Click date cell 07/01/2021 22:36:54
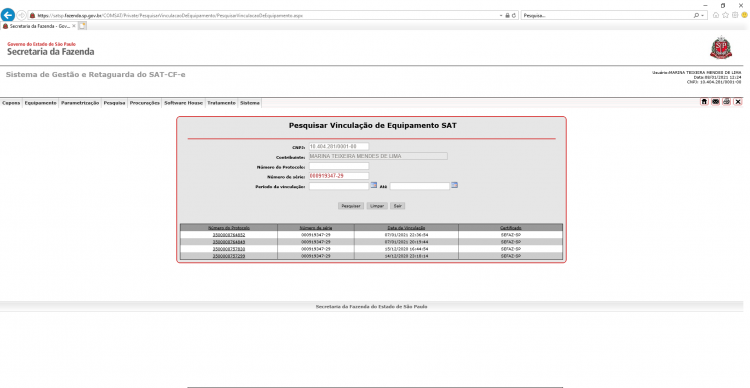Viewport: 750px width, 388px height. (406, 235)
